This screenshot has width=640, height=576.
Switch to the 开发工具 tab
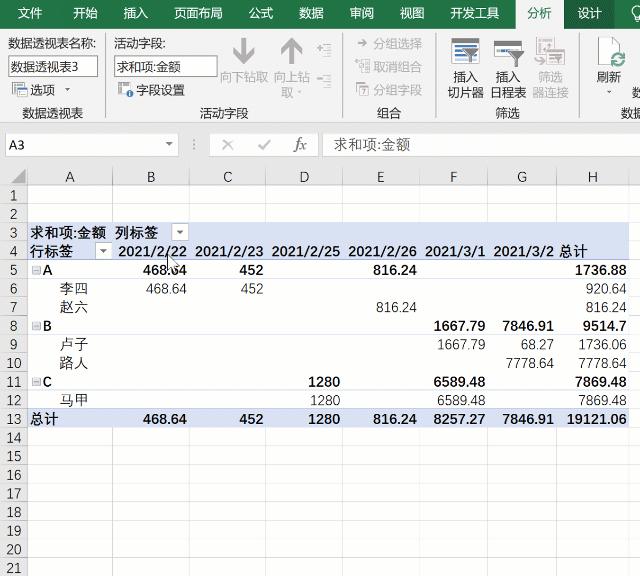[x=474, y=13]
